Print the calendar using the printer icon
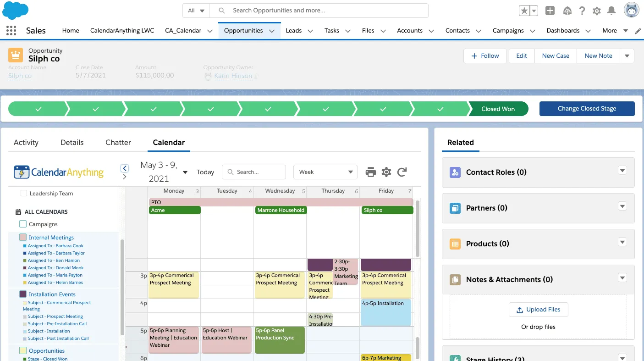Image resolution: width=644 pixels, height=361 pixels. tap(370, 172)
